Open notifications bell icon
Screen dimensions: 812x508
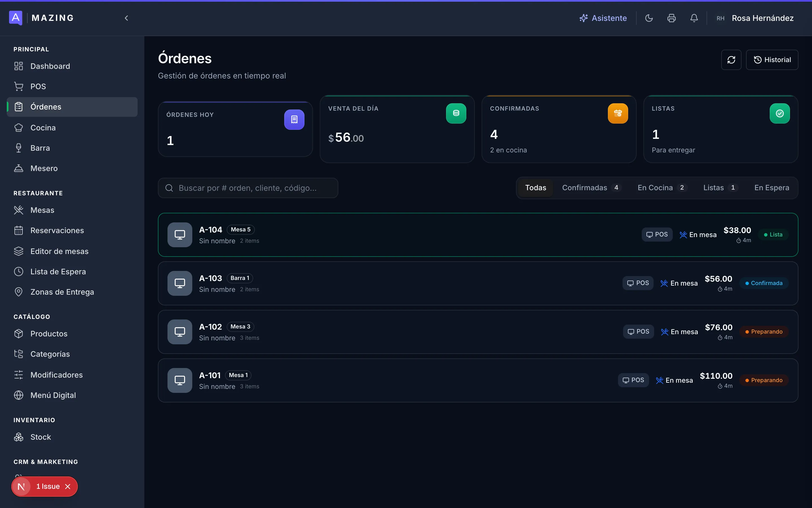[x=694, y=18]
